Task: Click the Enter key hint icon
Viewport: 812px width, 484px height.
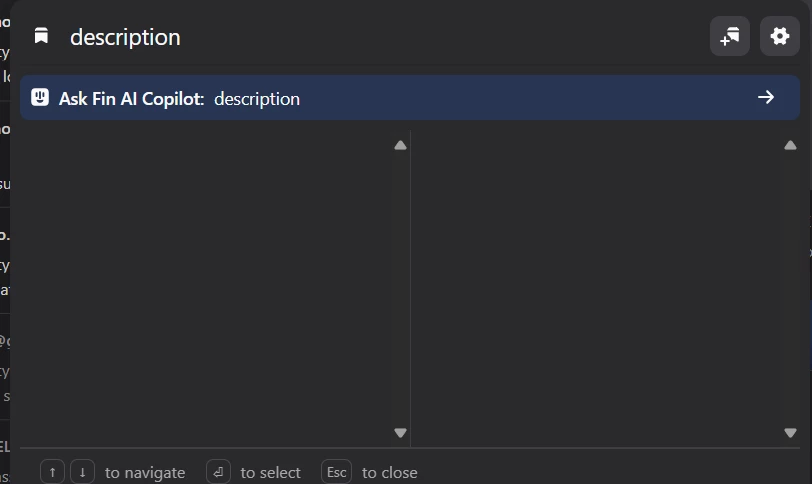Action: click(x=218, y=472)
